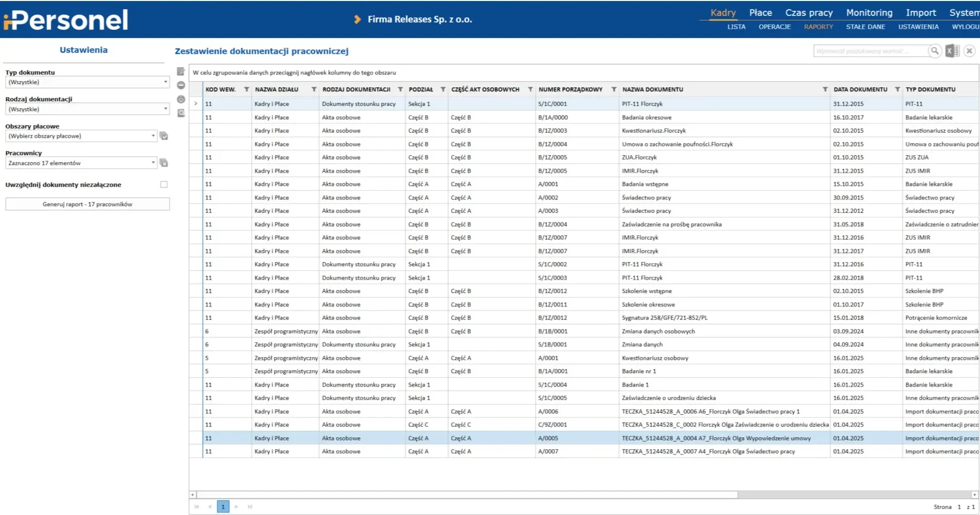980x515 pixels.
Task: Click Generuj raport - 17 pracowników button
Action: tap(87, 205)
